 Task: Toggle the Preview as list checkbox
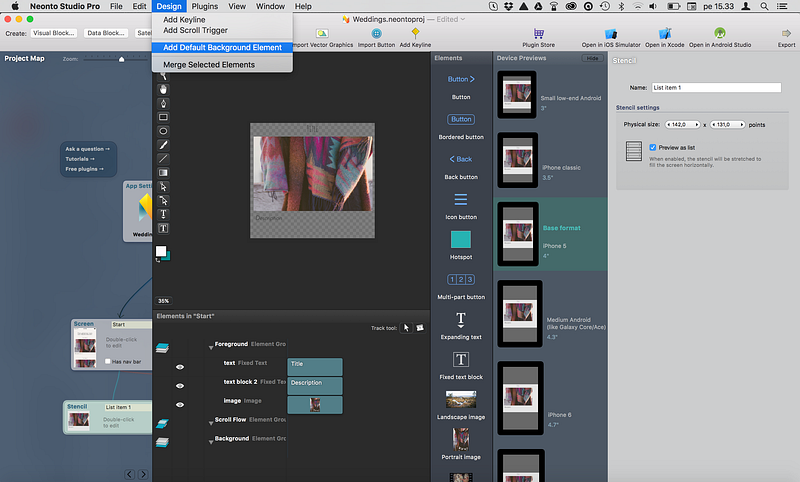(653, 147)
